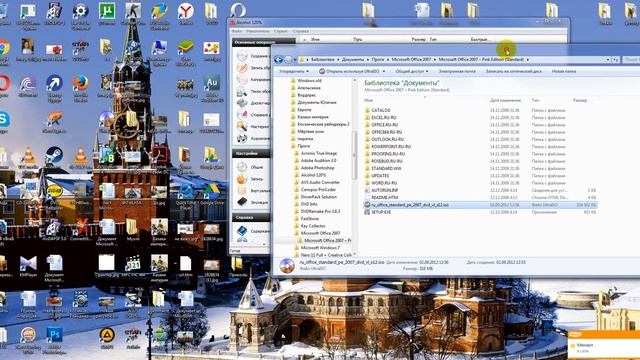Select ru_office_standard_pe_2007 ISO file row
The image size is (640, 360).
click(x=480, y=205)
